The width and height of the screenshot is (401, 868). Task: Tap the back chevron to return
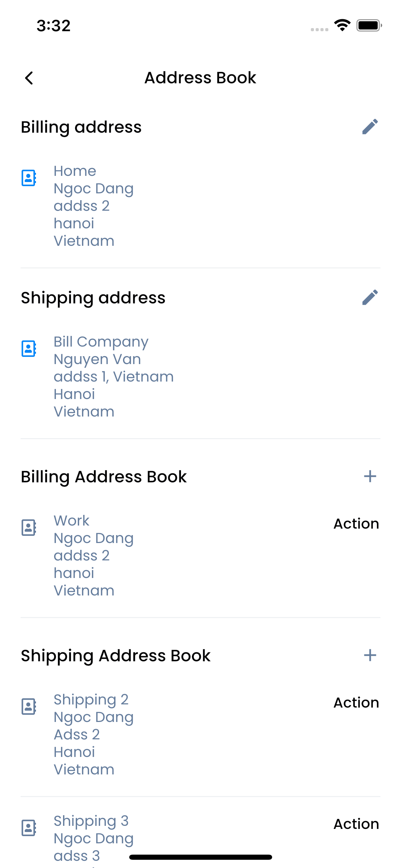point(29,78)
